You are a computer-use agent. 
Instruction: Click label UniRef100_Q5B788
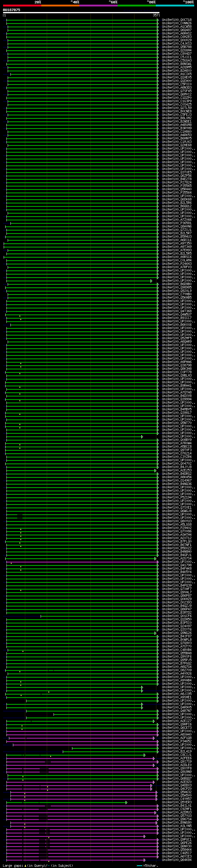177,47
